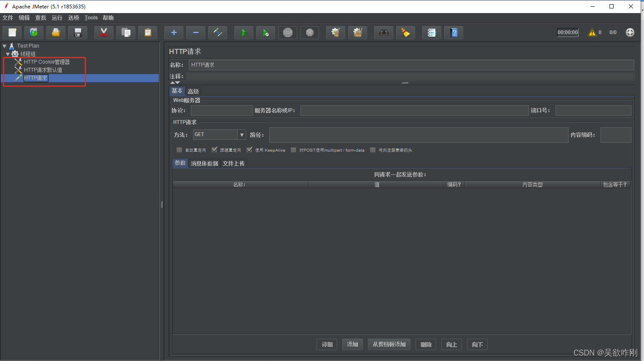Click the Copy toolbar icon

[126, 32]
